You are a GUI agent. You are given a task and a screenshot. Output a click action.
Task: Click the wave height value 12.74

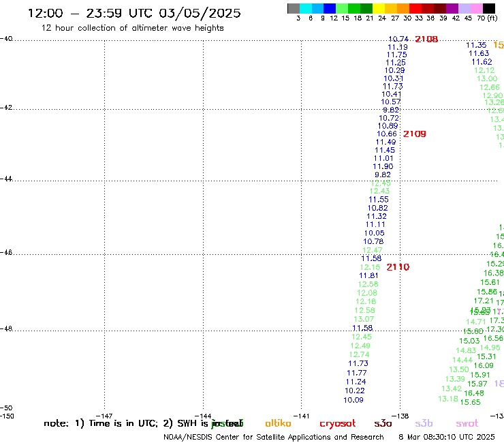(359, 354)
